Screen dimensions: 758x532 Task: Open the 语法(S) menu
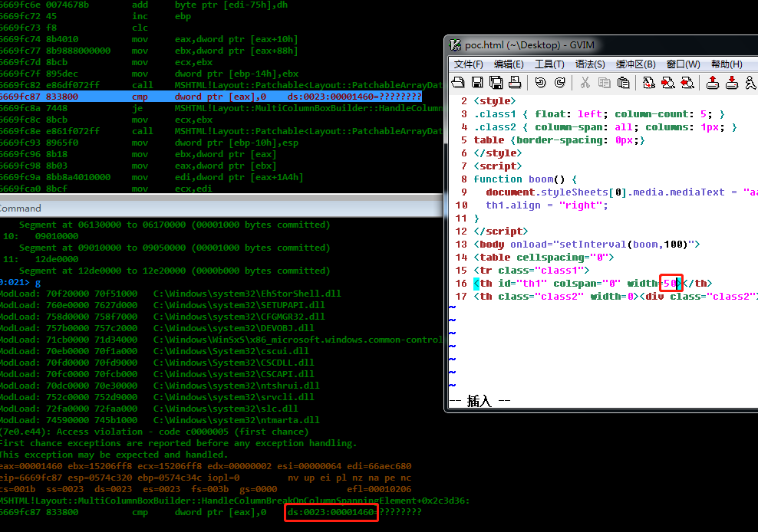click(x=590, y=64)
